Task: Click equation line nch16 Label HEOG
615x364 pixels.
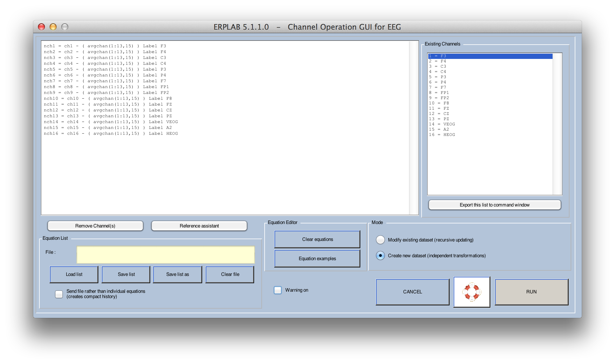Action: [111, 134]
